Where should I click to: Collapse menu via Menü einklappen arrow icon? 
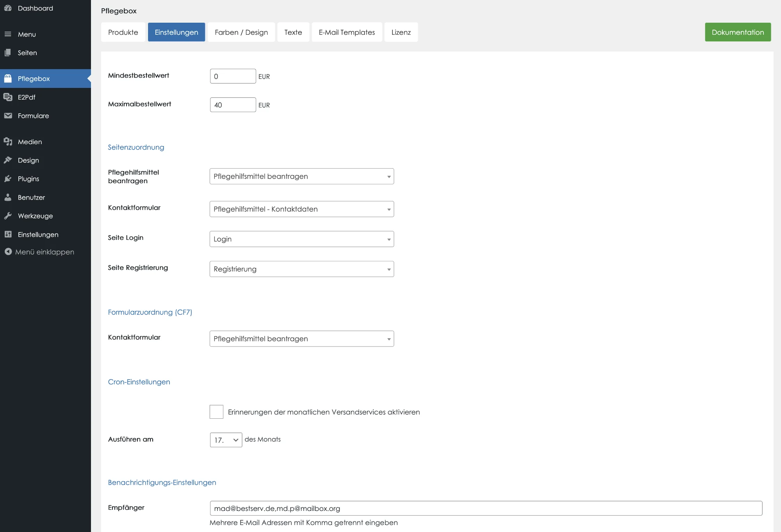[8, 252]
